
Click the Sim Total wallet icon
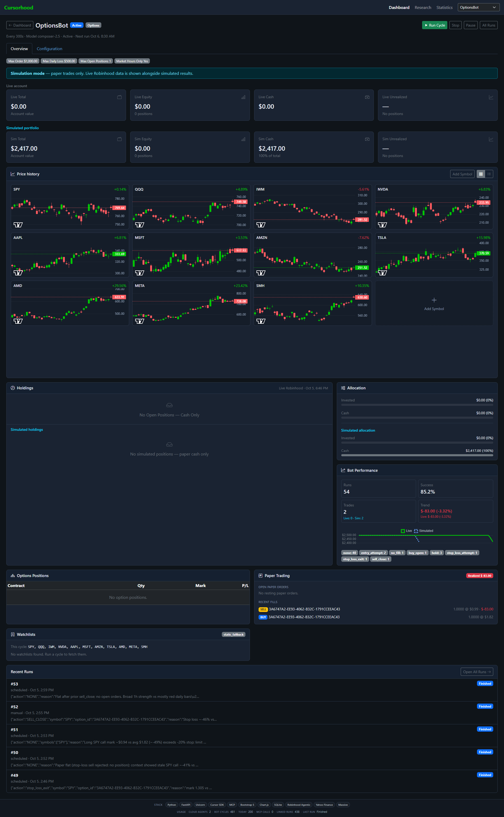[119, 139]
